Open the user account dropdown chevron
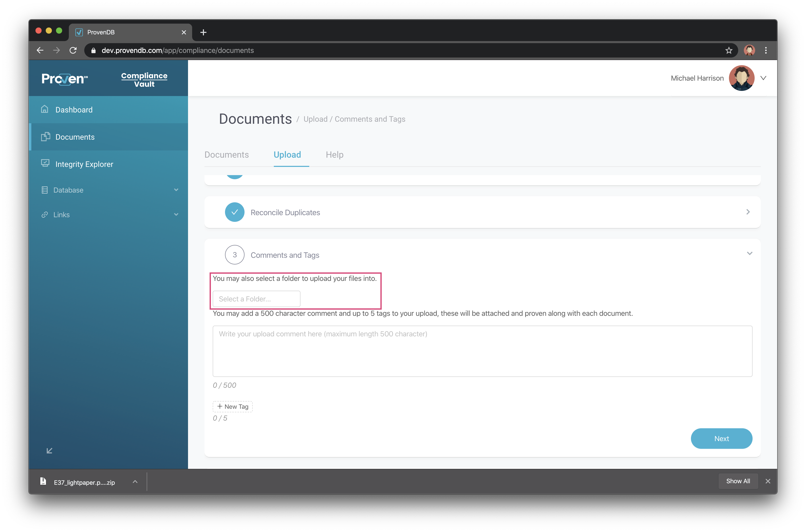This screenshot has height=532, width=806. (x=763, y=78)
